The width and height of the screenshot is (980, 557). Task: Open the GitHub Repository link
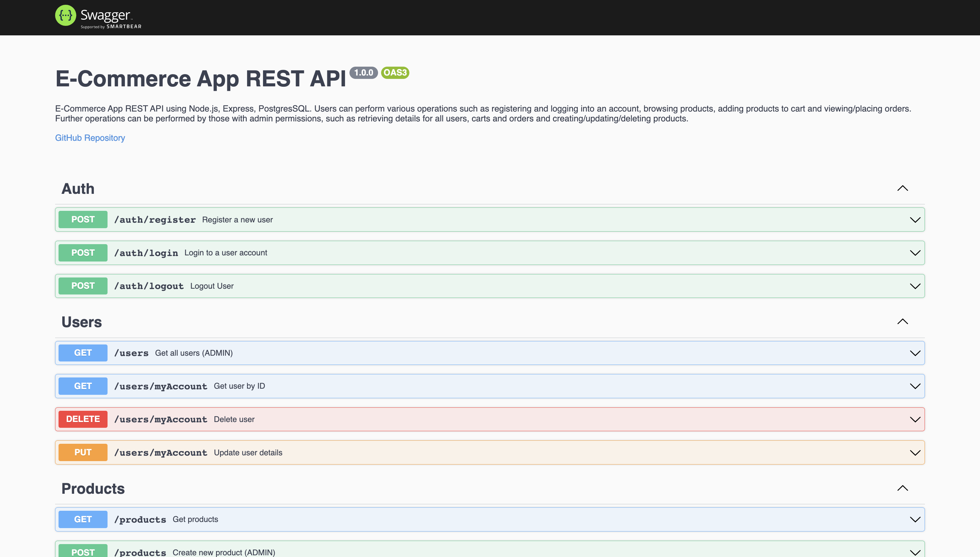pyautogui.click(x=90, y=138)
